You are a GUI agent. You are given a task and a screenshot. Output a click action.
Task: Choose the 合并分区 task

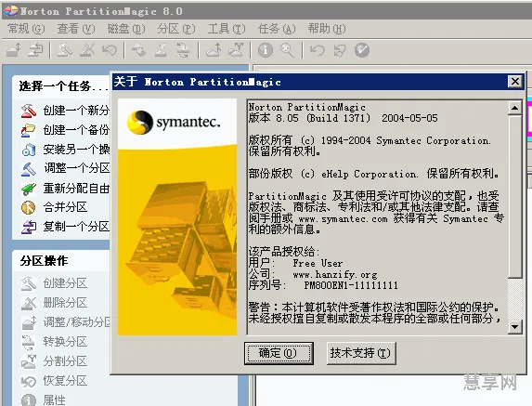pos(54,207)
